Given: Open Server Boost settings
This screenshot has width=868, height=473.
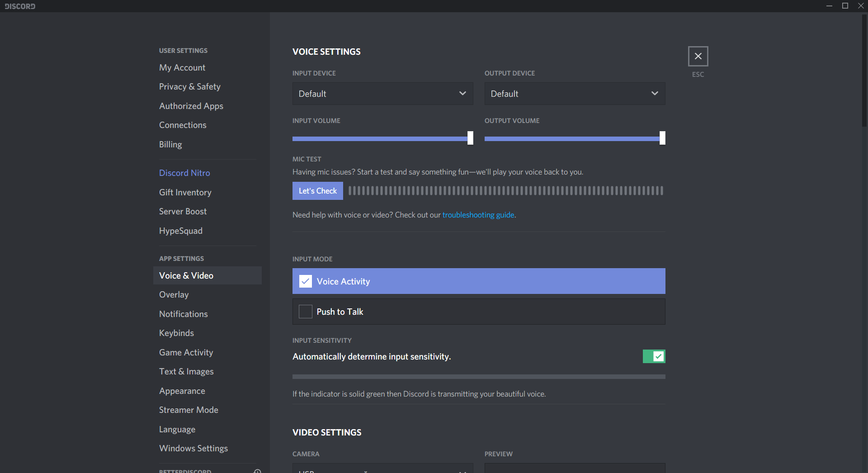Looking at the screenshot, I should coord(183,211).
